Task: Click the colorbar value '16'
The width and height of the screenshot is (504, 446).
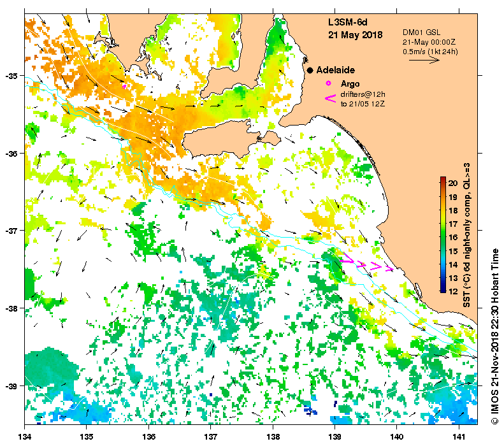Action: tap(452, 237)
